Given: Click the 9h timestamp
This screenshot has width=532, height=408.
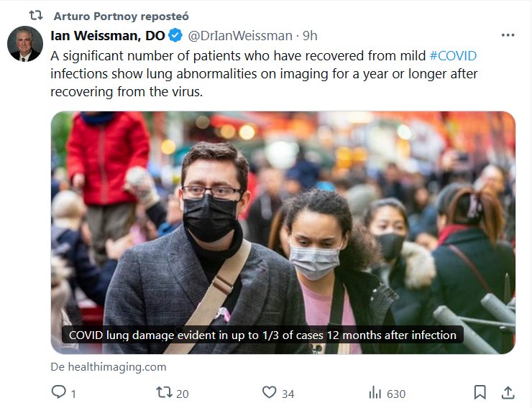Looking at the screenshot, I should click(310, 36).
